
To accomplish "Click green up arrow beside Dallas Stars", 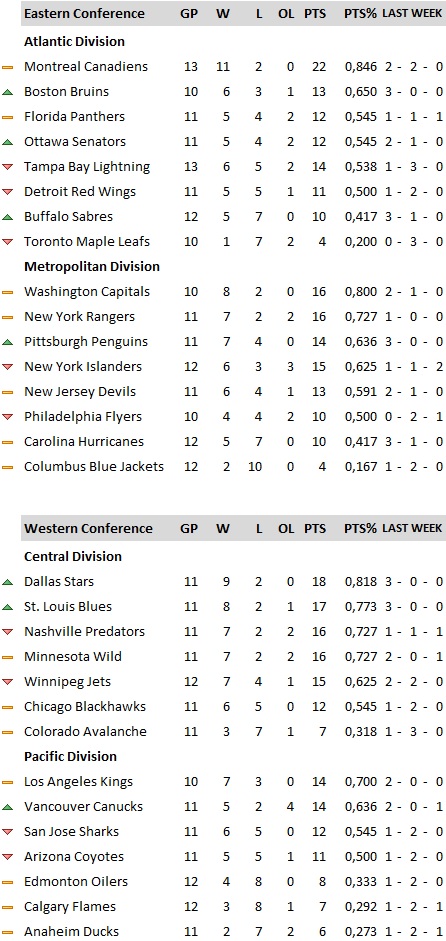I will coord(7,582).
